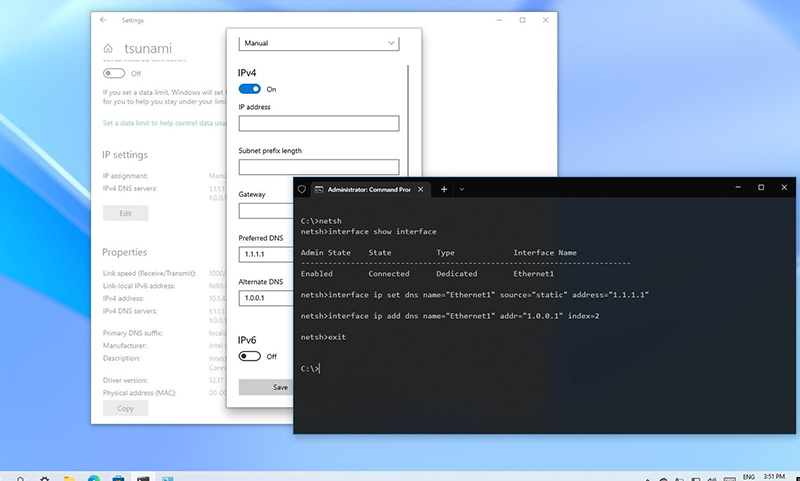Close the Administrator: Command Prompt tab
The image size is (800, 481).
pos(420,189)
